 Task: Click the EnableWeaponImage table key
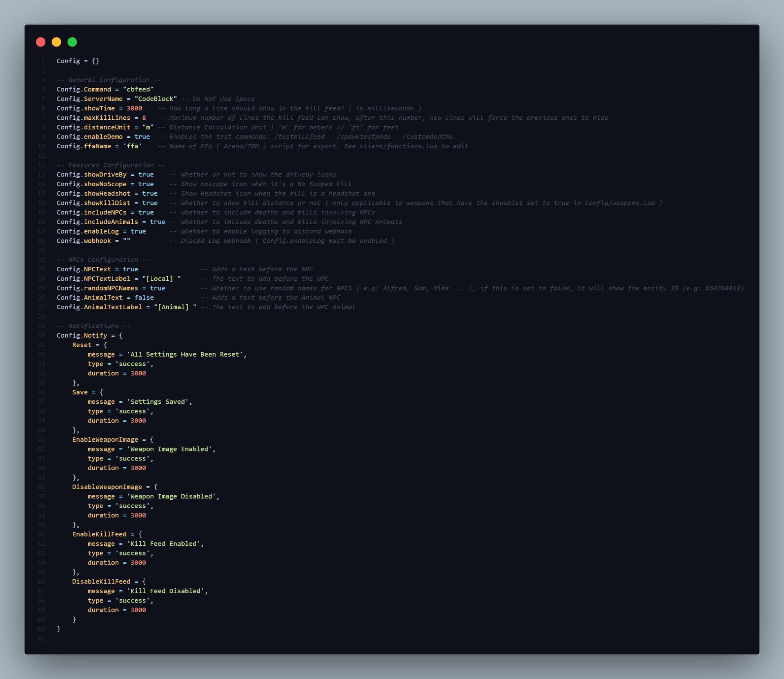(x=105, y=440)
